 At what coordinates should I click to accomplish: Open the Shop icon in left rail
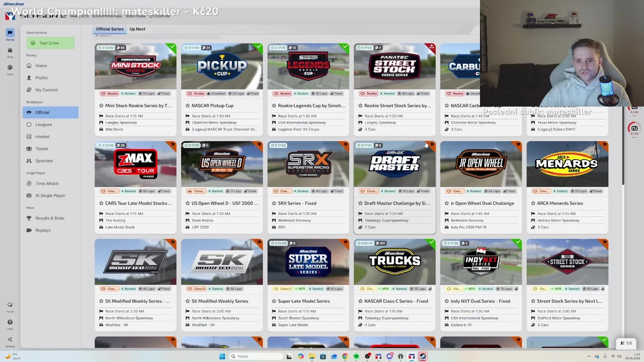click(x=10, y=50)
